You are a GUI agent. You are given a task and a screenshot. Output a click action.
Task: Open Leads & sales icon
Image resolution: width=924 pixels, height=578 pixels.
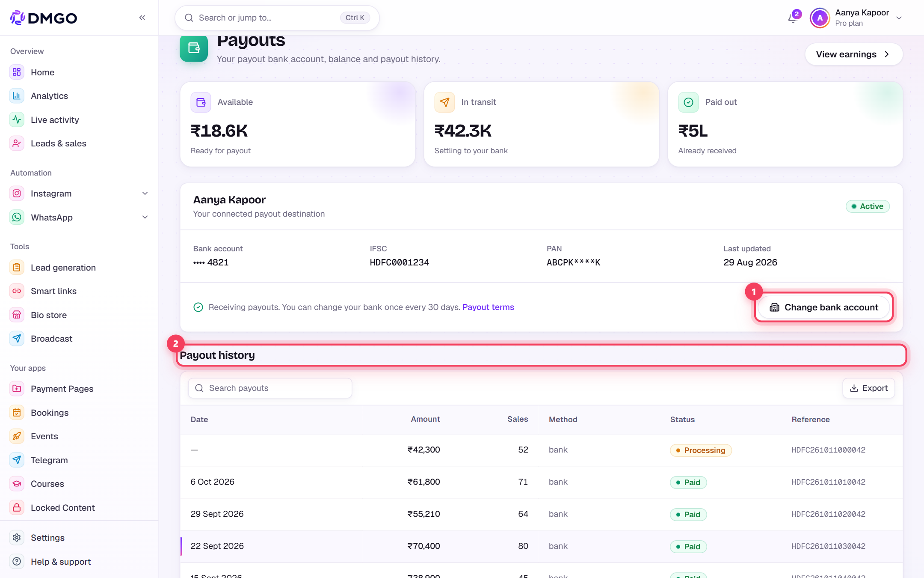[x=17, y=143]
